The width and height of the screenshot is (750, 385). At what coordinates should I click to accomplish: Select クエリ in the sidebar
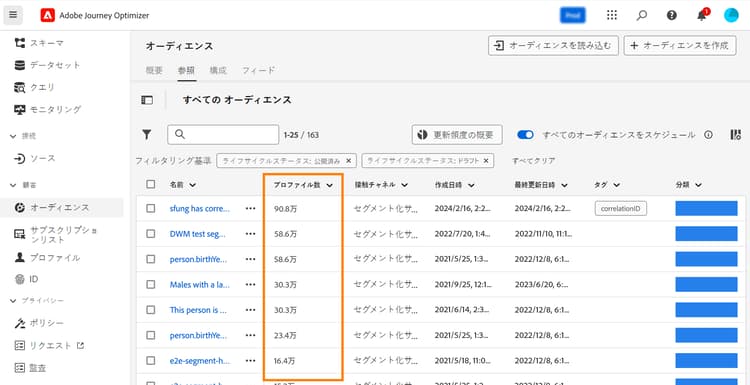[x=43, y=87]
